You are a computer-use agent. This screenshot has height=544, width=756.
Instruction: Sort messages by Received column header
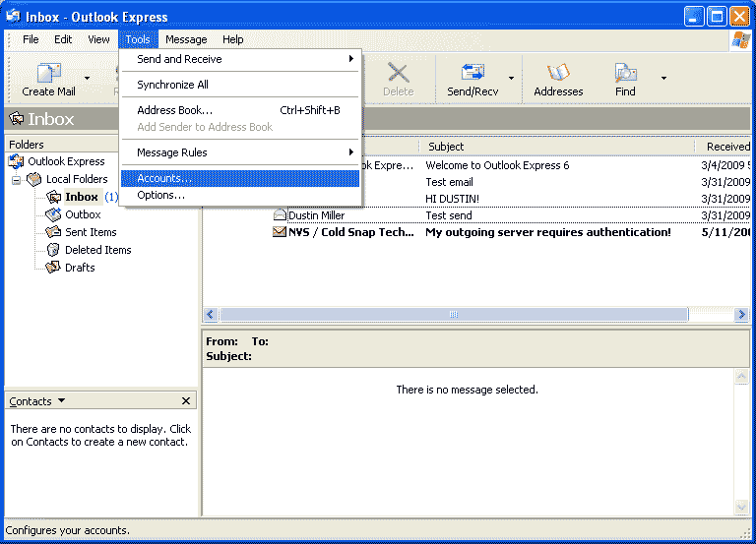pyautogui.click(x=725, y=147)
